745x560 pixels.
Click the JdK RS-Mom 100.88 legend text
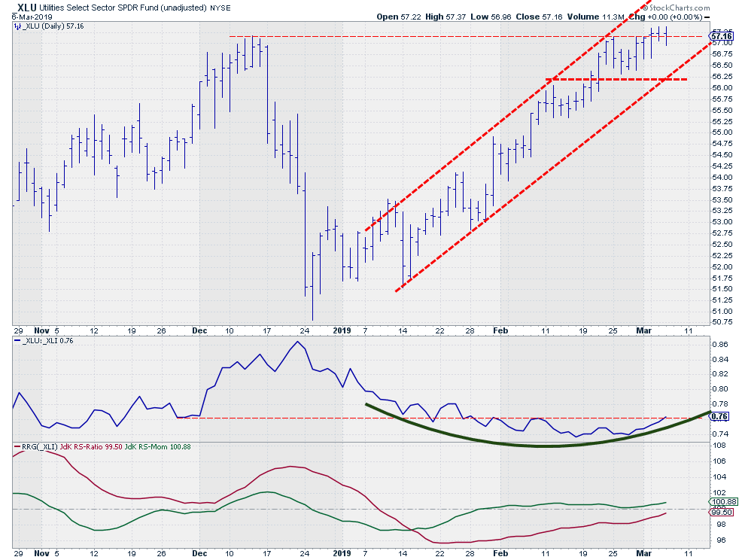[158, 447]
